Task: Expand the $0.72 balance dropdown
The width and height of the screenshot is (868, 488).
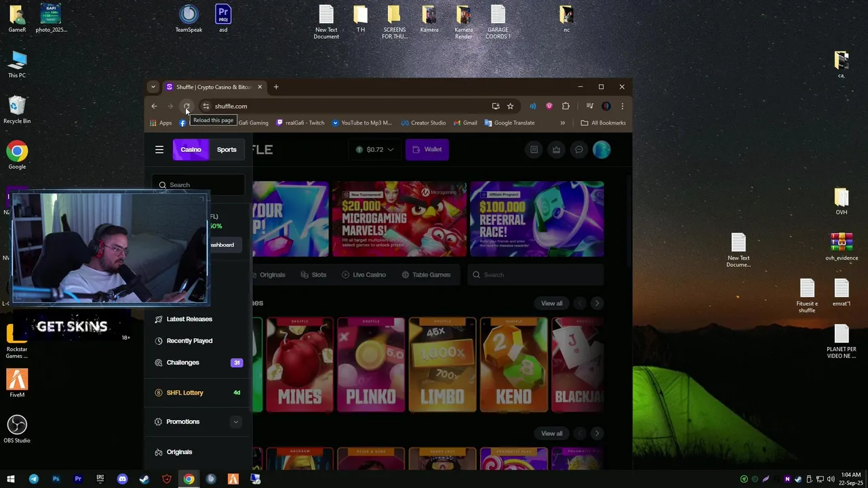Action: click(x=375, y=150)
